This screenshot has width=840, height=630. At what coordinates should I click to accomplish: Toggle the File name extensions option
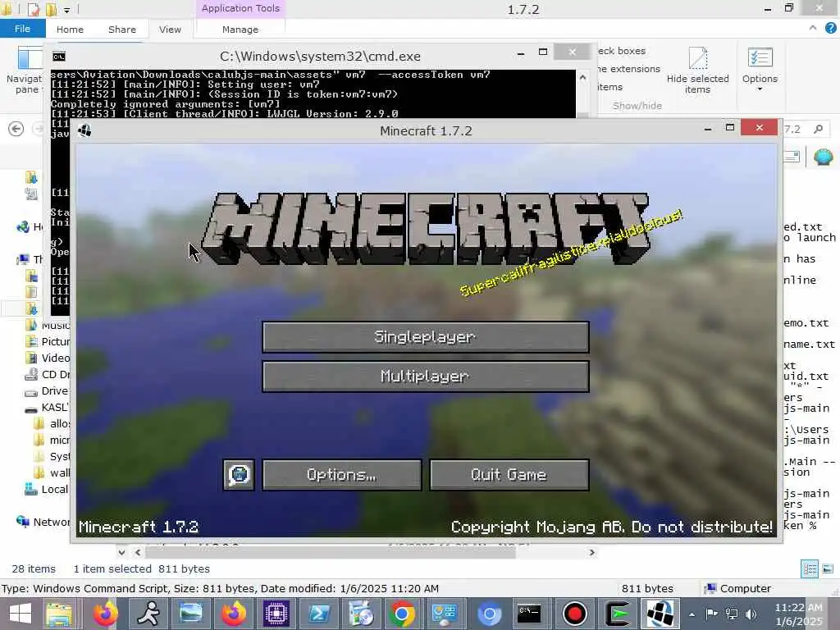pos(628,69)
